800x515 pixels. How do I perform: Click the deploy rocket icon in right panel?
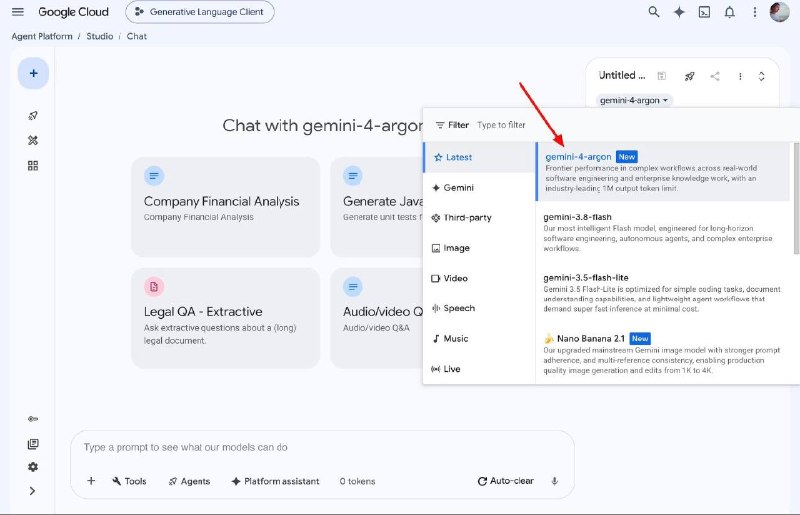coord(689,76)
